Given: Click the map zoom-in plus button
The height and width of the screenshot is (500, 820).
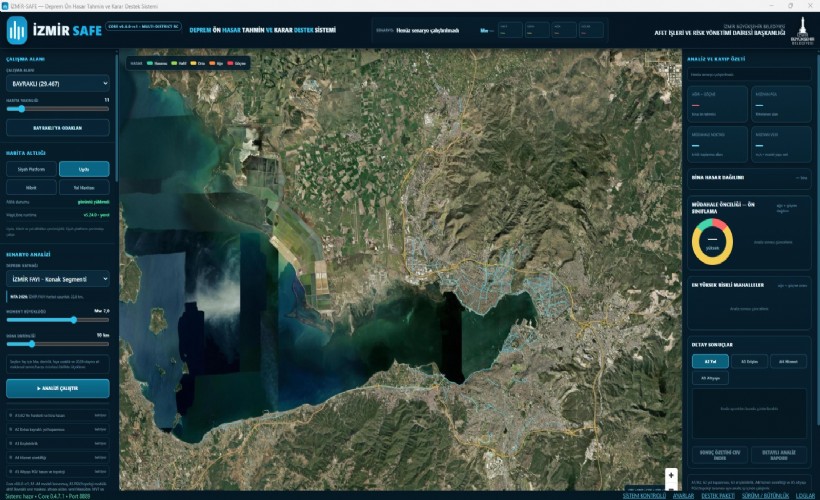Looking at the screenshot, I should coord(671,475).
